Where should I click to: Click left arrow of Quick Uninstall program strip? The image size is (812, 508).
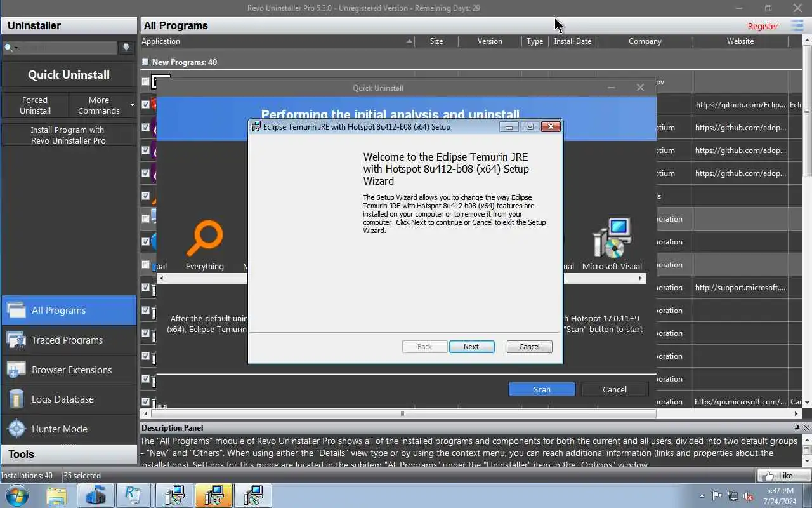click(161, 278)
